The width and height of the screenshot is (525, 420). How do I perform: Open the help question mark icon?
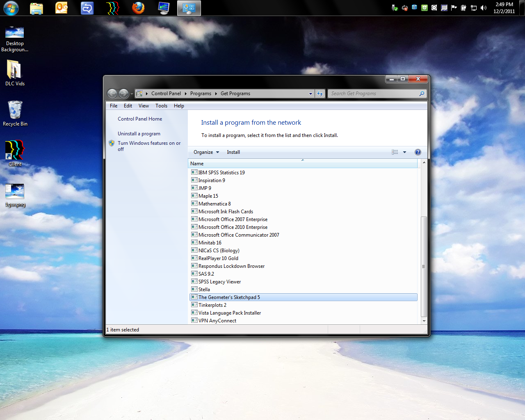coord(418,152)
